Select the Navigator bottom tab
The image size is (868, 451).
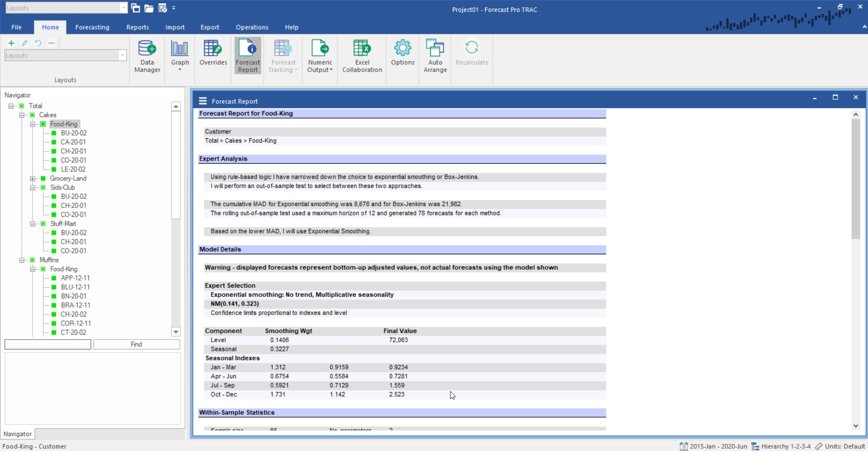18,434
